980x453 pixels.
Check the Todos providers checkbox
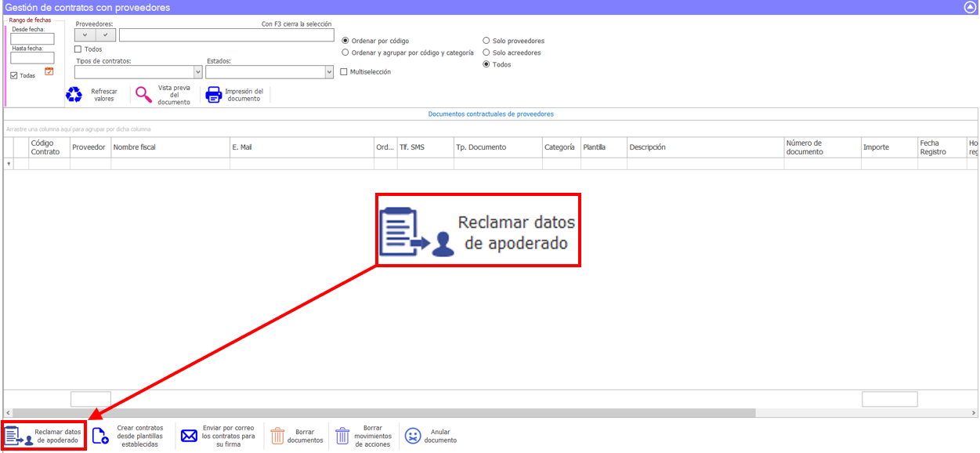click(78, 49)
